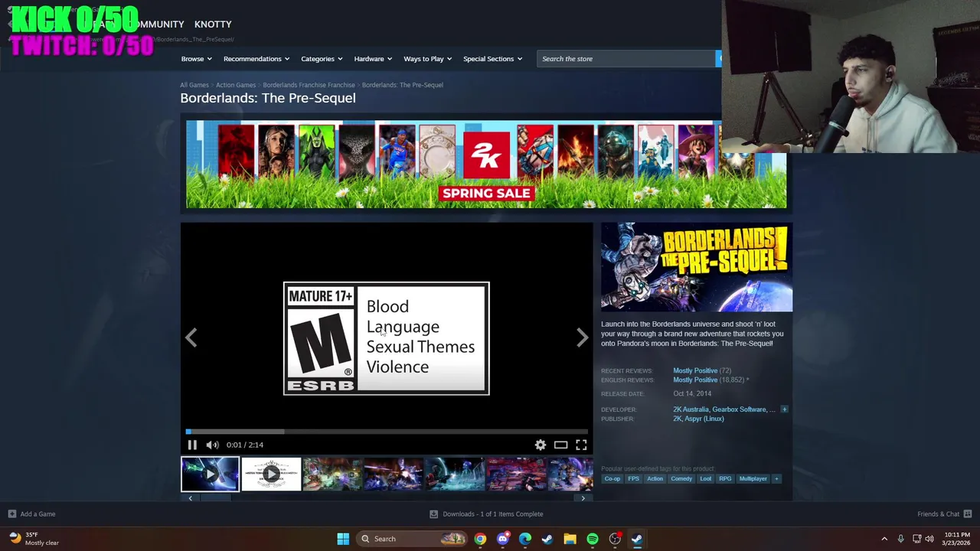
Task: Open Borderlands Franchise breadcrumb
Action: click(309, 85)
